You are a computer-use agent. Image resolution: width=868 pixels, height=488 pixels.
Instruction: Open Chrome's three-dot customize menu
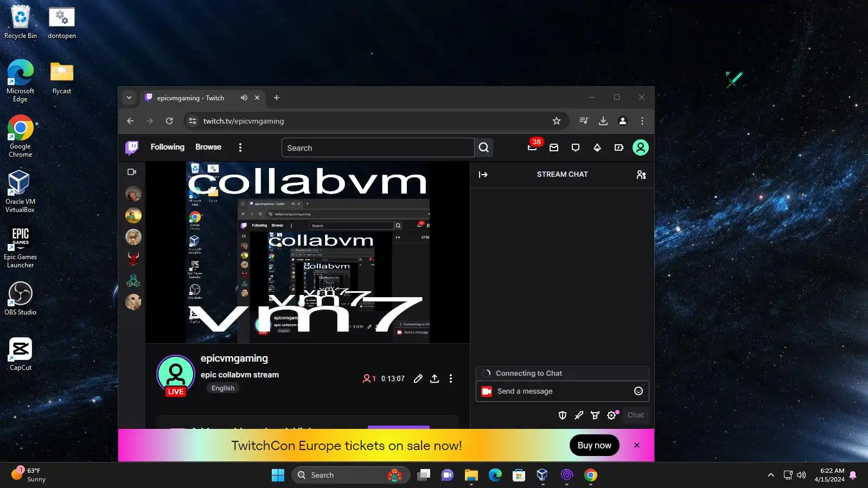(642, 121)
